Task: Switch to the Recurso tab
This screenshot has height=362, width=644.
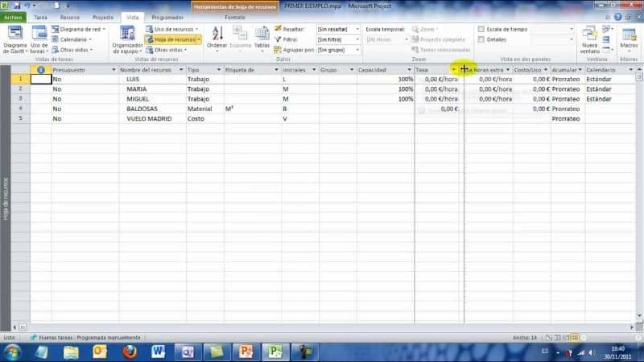Action: tap(70, 17)
